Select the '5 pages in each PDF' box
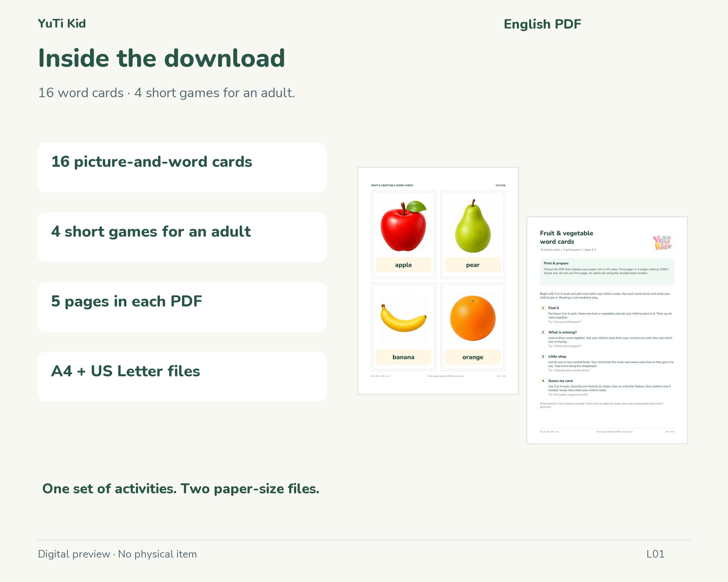The width and height of the screenshot is (728, 582). [x=182, y=307]
